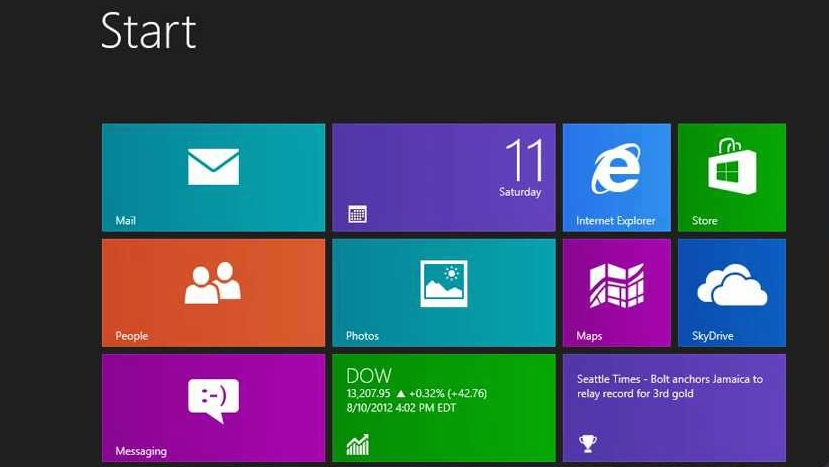Click the 'Messaging' tile label
Image resolution: width=829 pixels, height=467 pixels.
(x=141, y=451)
